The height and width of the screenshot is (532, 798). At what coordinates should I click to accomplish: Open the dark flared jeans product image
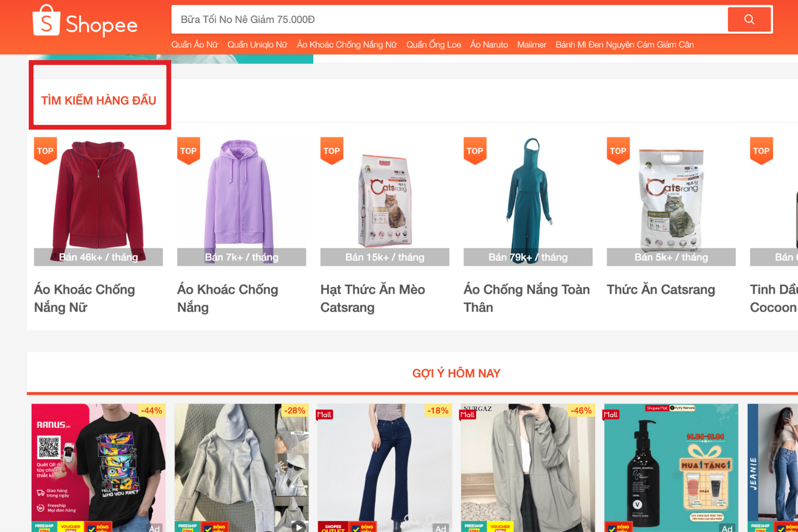[x=385, y=468]
